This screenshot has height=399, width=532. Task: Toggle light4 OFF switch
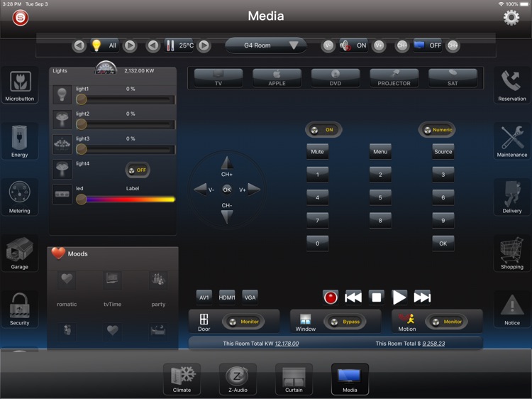[138, 170]
